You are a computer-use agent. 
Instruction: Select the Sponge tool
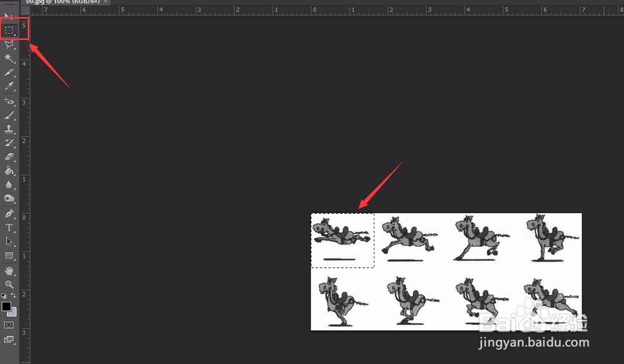click(x=9, y=198)
